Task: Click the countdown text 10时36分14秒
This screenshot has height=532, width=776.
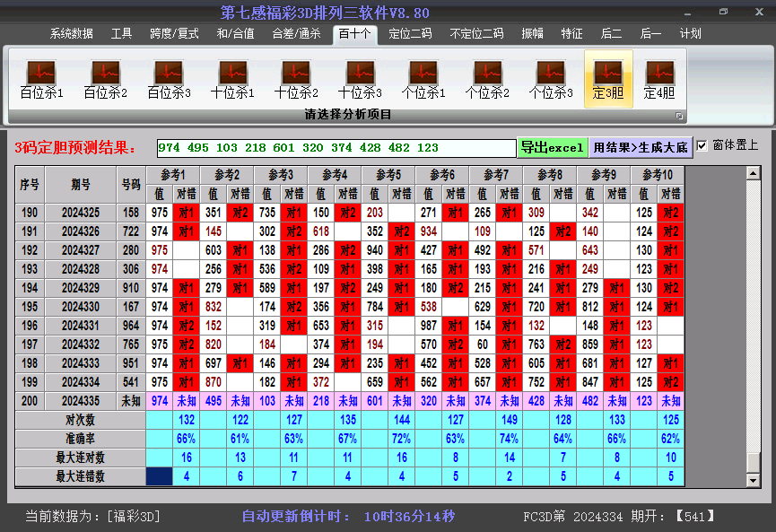Action: (409, 517)
